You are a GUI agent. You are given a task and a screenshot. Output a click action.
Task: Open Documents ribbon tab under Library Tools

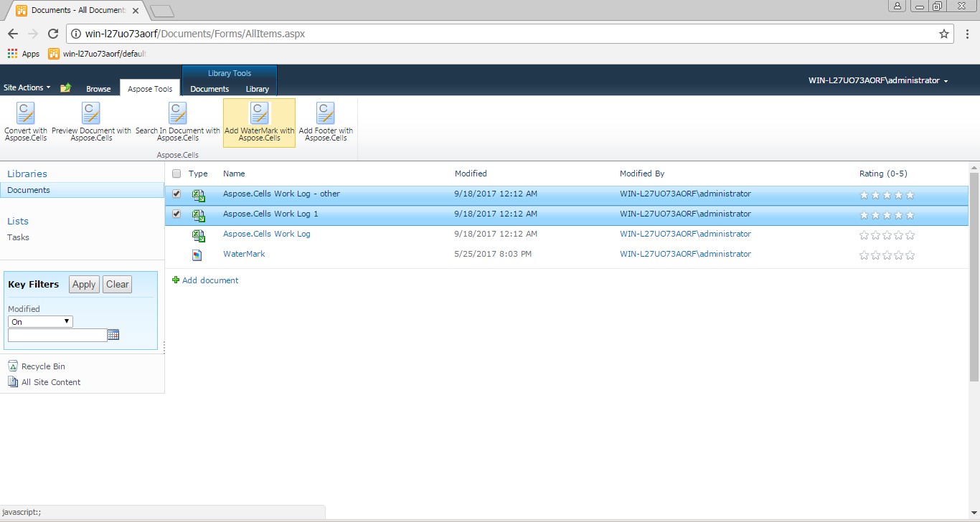pyautogui.click(x=209, y=89)
